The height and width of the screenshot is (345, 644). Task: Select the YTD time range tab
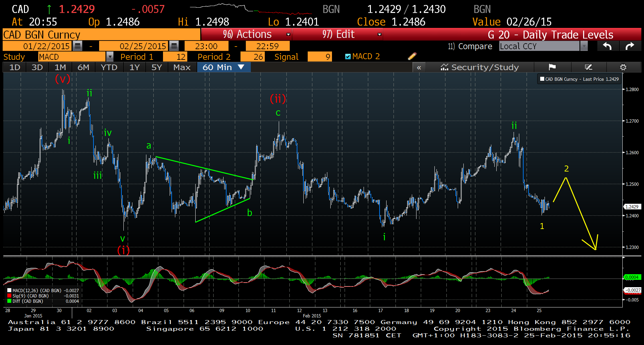[109, 67]
